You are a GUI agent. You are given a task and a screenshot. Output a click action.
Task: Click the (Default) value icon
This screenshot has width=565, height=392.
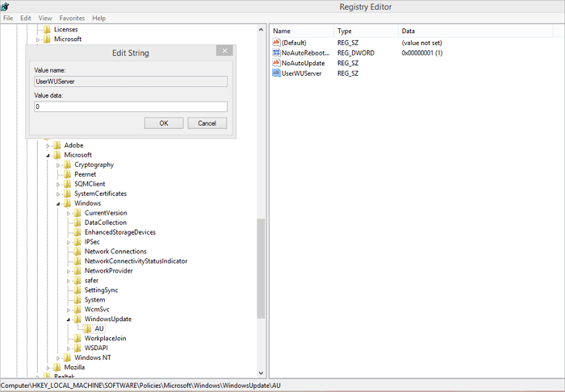[276, 42]
